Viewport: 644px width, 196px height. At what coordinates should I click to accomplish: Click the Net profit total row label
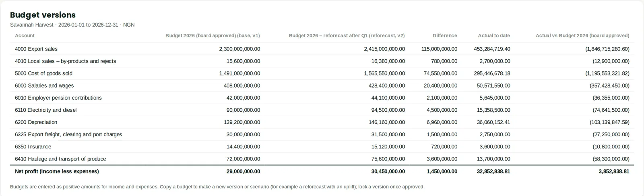tap(57, 171)
